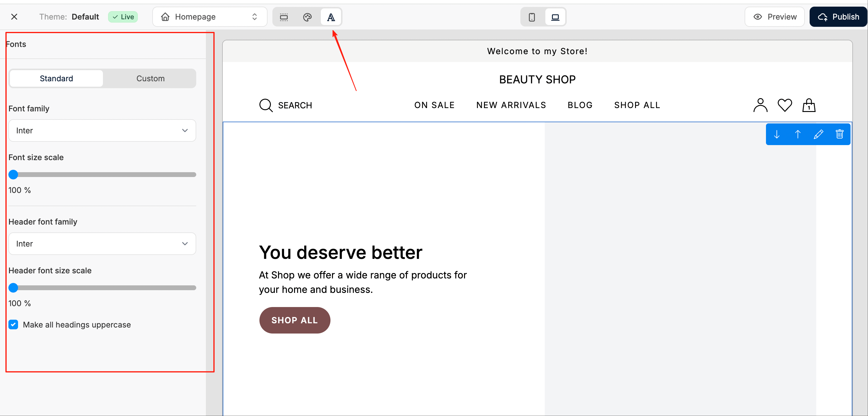Click the BEAUTY SHOP store title
This screenshot has height=416, width=868.
(x=537, y=79)
